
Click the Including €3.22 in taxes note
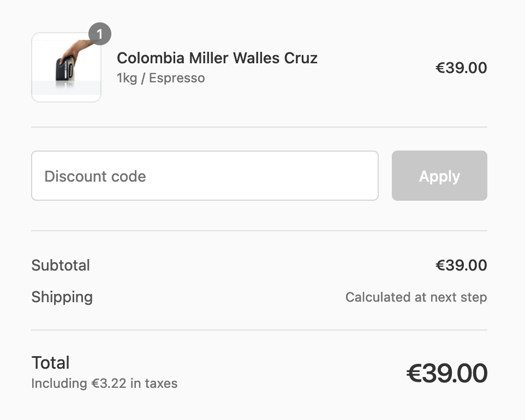[104, 383]
